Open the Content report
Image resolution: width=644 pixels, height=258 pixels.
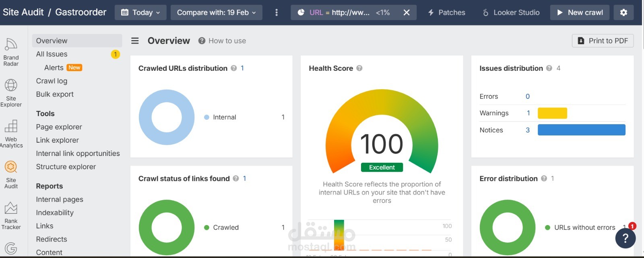[x=49, y=252]
